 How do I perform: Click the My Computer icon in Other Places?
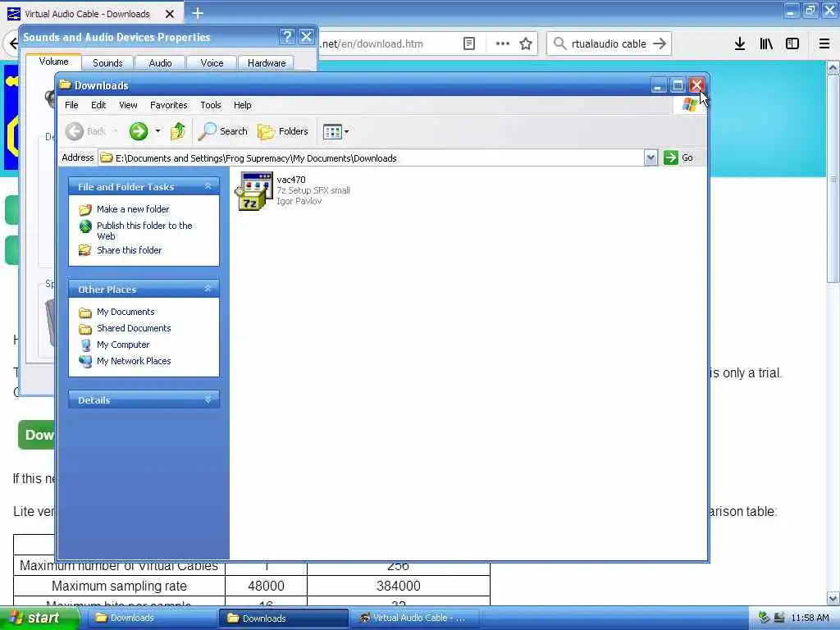(85, 345)
